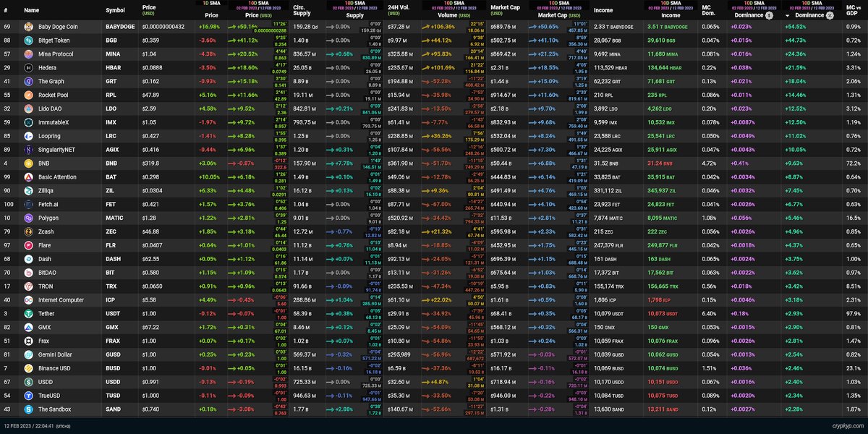Sort by the Price (USD) column header
Viewport: 868px width, 434px height.
pyautogui.click(x=149, y=9)
